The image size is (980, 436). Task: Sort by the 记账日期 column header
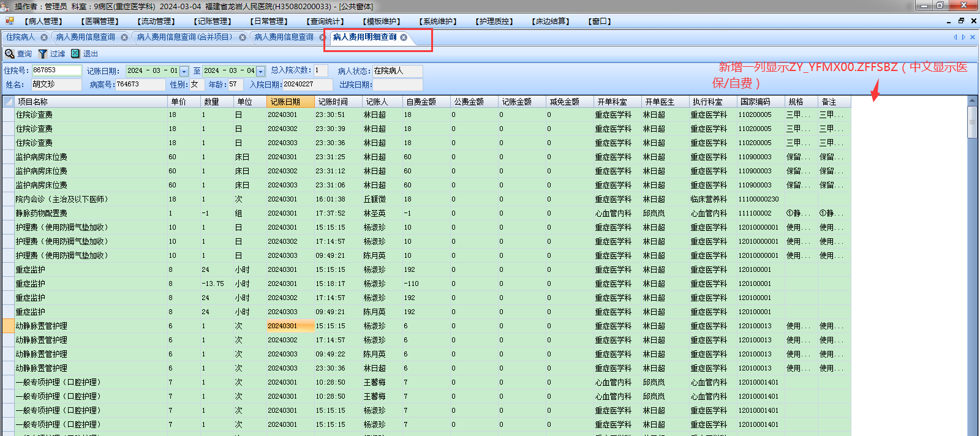coord(290,102)
